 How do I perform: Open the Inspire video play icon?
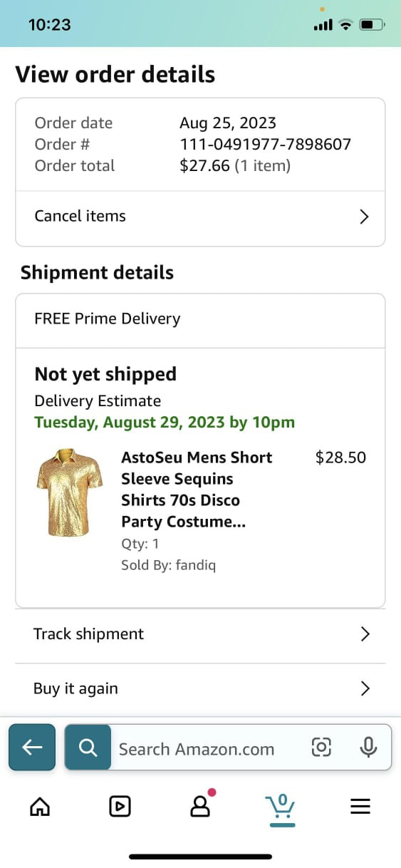coord(120,806)
